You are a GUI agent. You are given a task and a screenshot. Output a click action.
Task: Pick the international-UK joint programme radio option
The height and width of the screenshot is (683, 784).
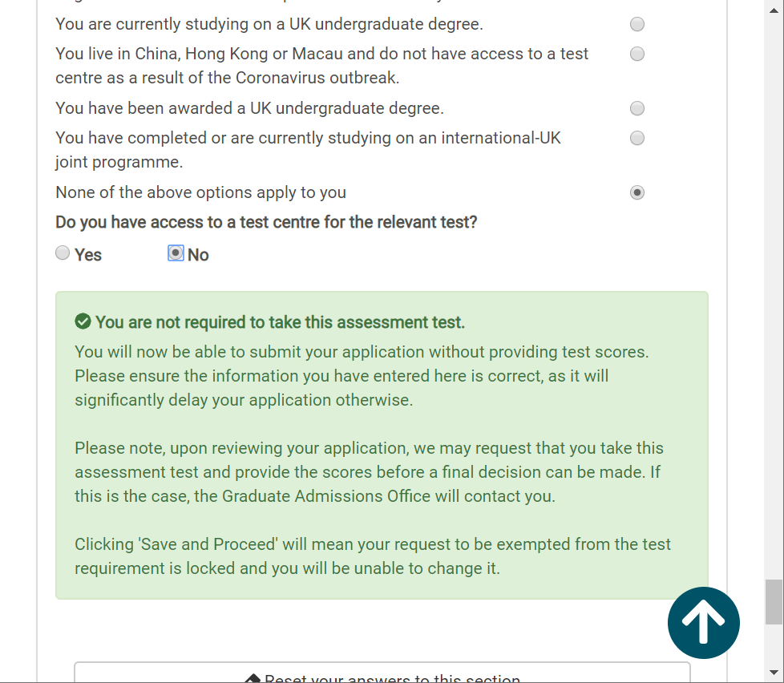pyautogui.click(x=637, y=138)
